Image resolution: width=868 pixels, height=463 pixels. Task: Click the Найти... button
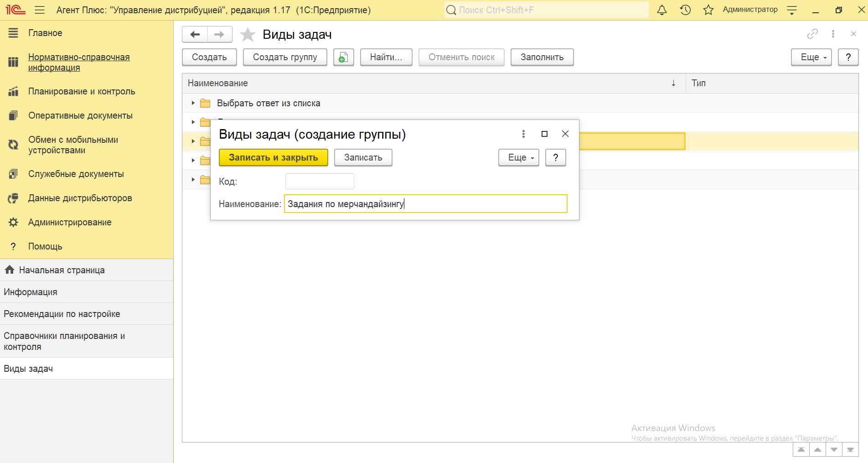point(386,57)
